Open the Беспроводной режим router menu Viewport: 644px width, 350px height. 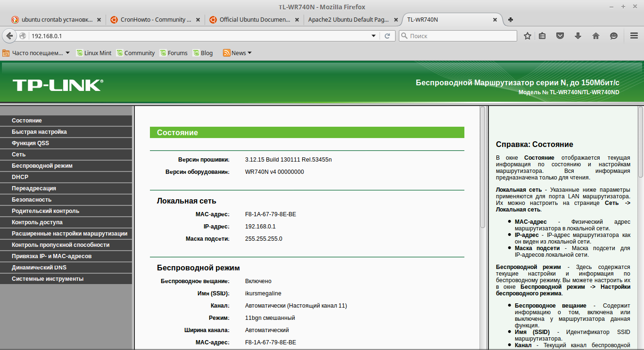click(x=66, y=166)
